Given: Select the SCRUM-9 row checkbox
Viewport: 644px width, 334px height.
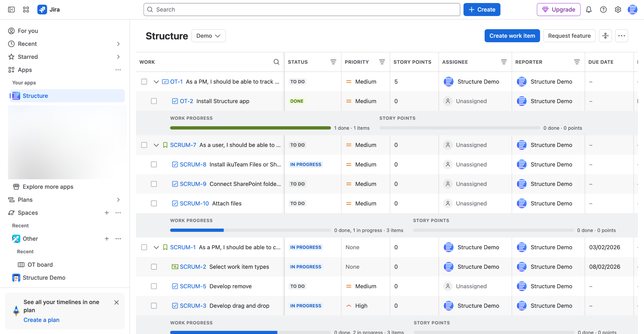Looking at the screenshot, I should (x=154, y=184).
